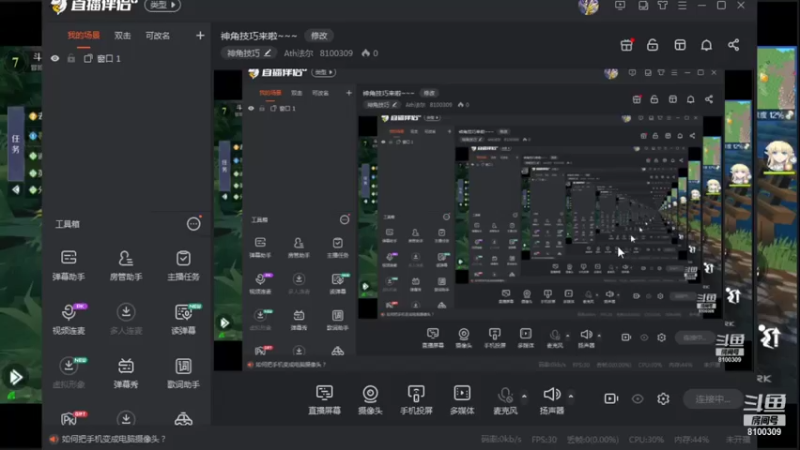Viewport: 800px width, 450px height.
Task: Open the user avatar in the title bar
Action: click(x=588, y=6)
